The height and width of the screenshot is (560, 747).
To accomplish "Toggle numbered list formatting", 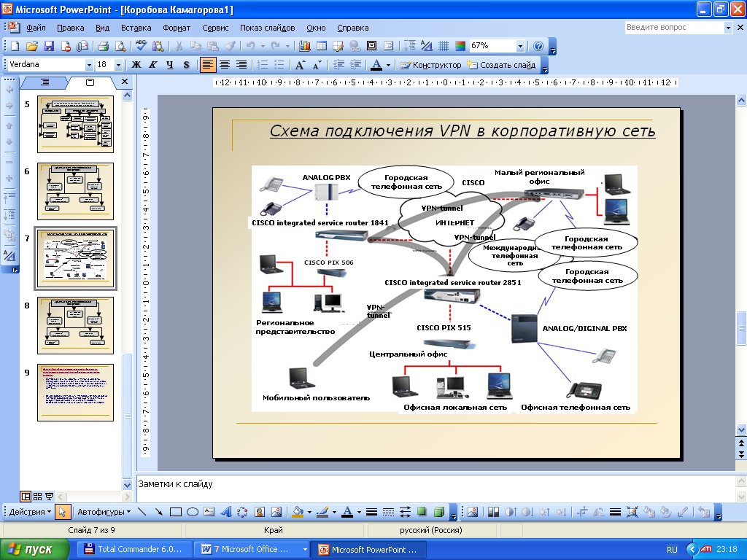I will tap(263, 65).
